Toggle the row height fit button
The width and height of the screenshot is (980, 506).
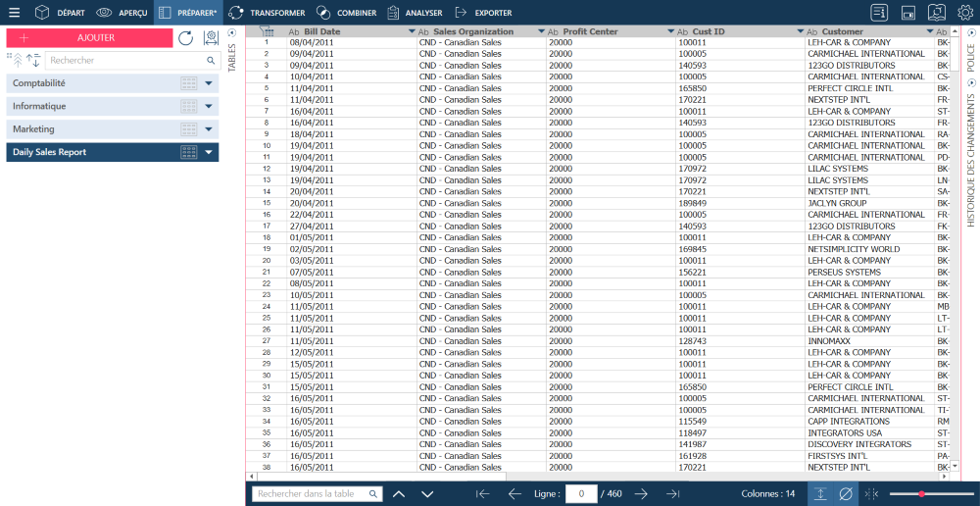click(x=819, y=493)
